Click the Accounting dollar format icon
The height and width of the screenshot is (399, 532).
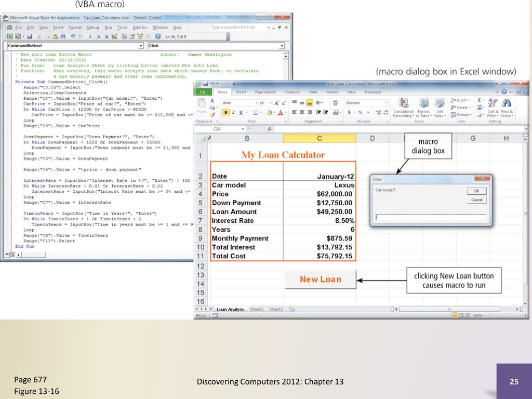pos(349,112)
